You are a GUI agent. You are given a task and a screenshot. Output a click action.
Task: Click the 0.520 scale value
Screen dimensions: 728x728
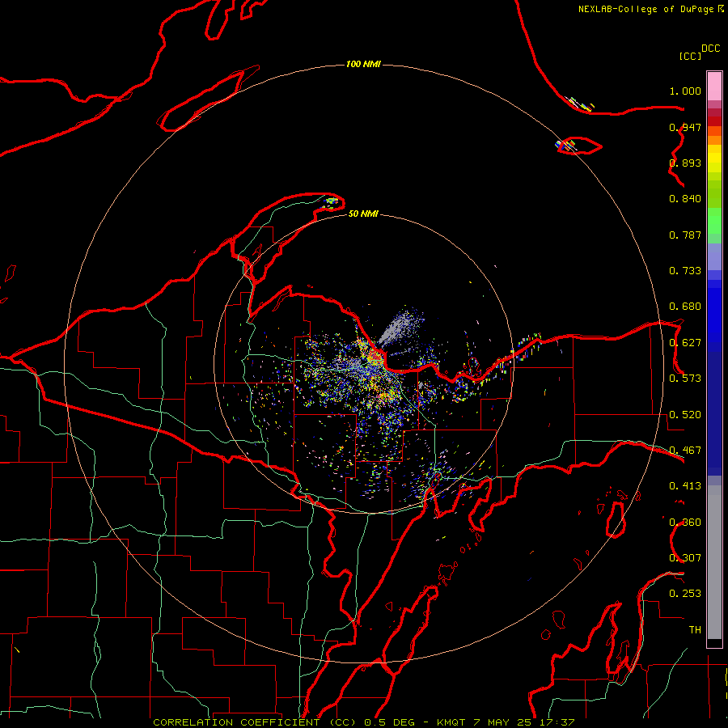tap(685, 415)
